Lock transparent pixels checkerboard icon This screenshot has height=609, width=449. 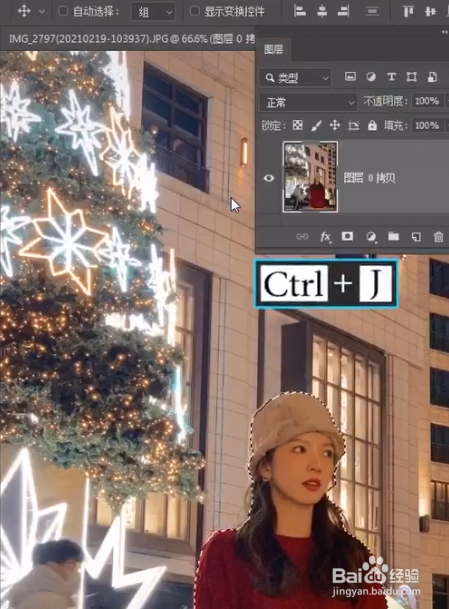[298, 125]
